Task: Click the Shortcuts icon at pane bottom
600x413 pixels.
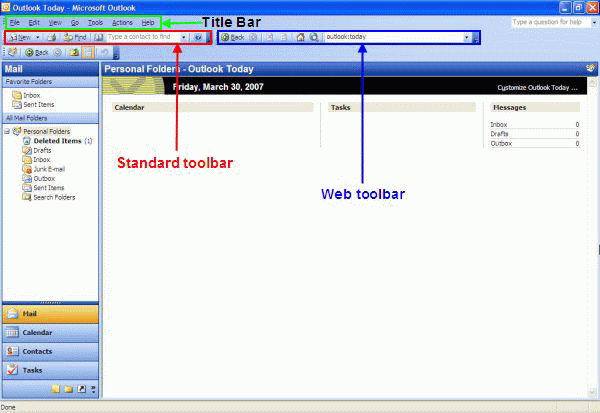Action: pyautogui.click(x=82, y=389)
